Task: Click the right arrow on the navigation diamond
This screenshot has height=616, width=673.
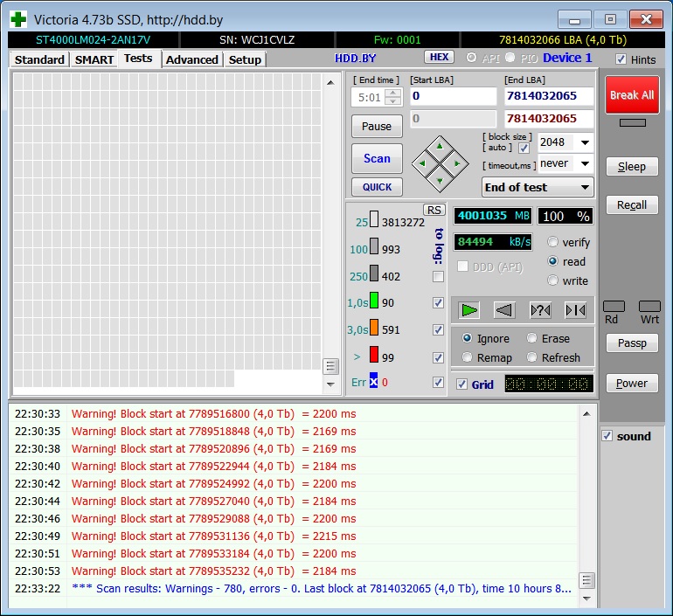Action: point(456,163)
